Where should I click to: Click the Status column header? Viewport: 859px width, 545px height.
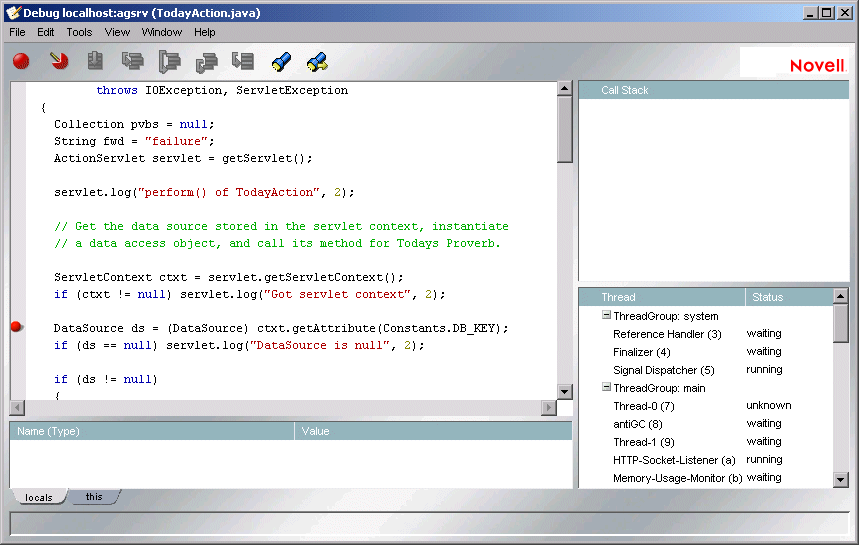789,297
